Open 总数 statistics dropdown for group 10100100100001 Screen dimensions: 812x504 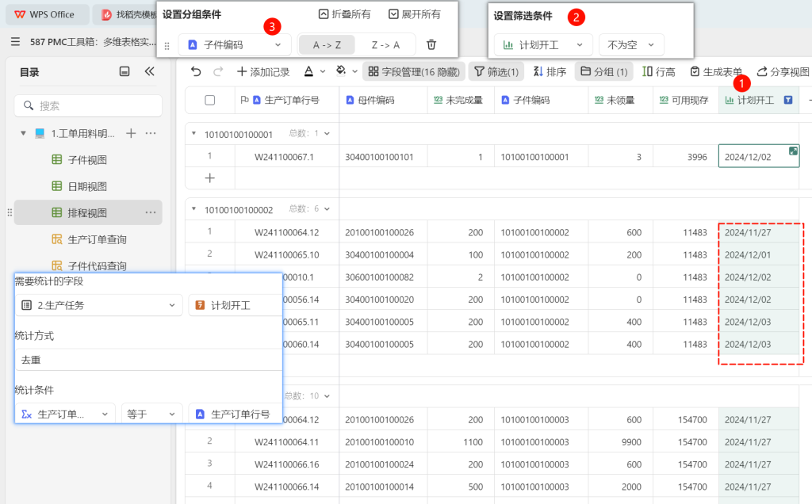tap(309, 133)
